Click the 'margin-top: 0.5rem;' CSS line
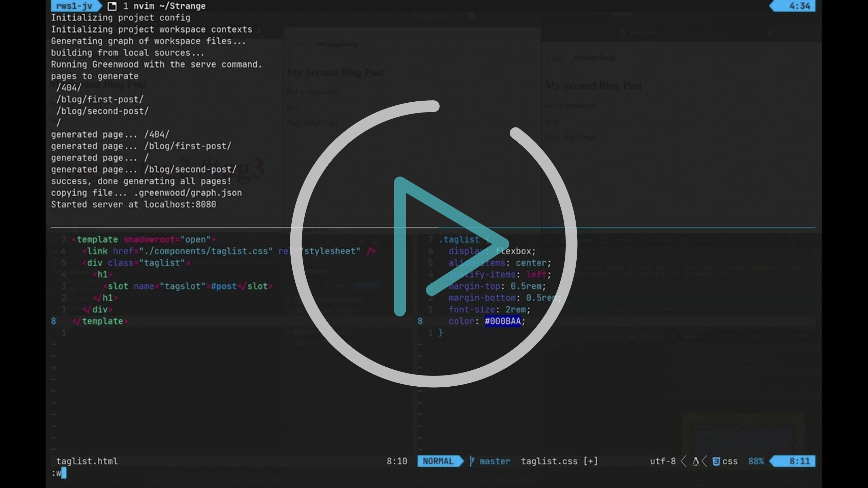868x488 pixels. [x=497, y=286]
